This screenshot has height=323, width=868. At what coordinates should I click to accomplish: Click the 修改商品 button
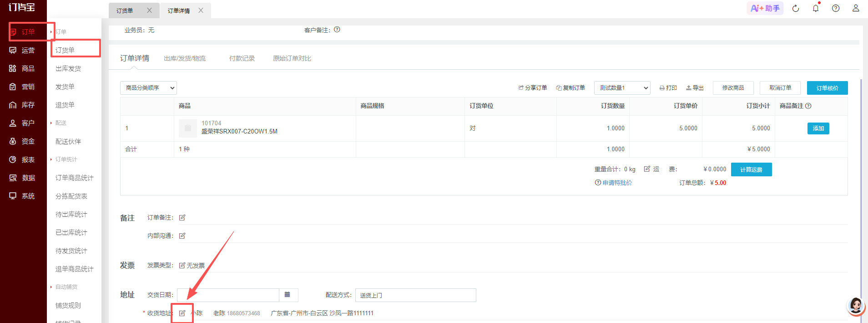[x=733, y=88]
